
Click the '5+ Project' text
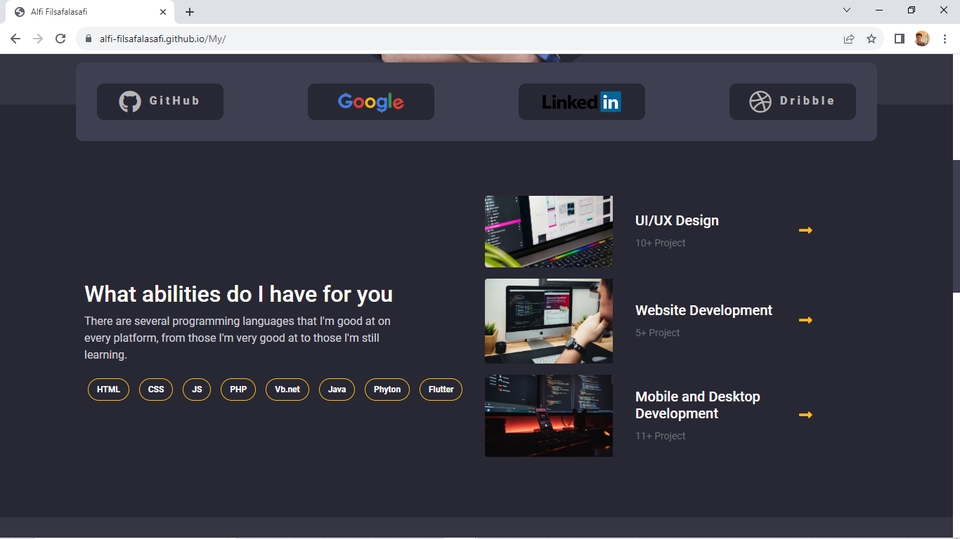coord(657,333)
